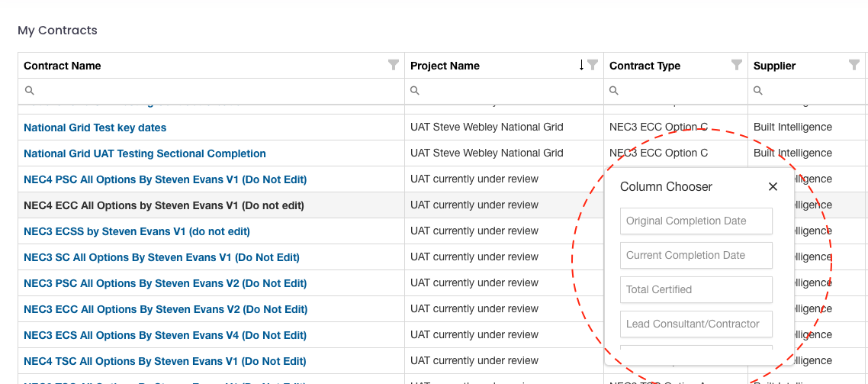Click the Contract Type search field
The height and width of the screenshot is (384, 868).
point(675,90)
